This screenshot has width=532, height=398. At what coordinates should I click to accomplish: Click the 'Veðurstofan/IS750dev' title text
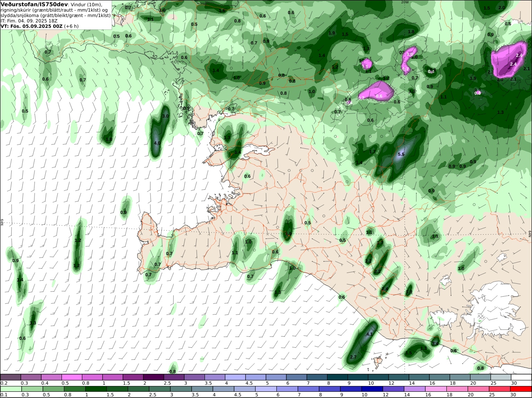34,4
